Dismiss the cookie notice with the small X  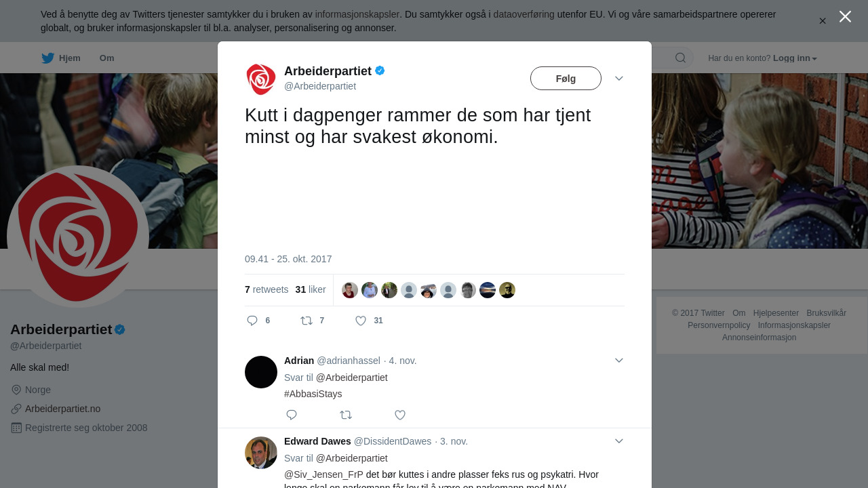823,21
